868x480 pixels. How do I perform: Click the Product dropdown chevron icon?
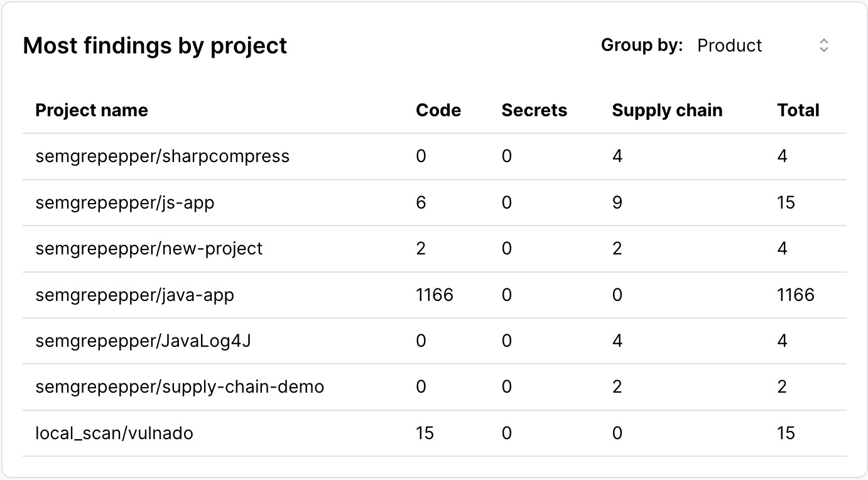[x=823, y=45]
